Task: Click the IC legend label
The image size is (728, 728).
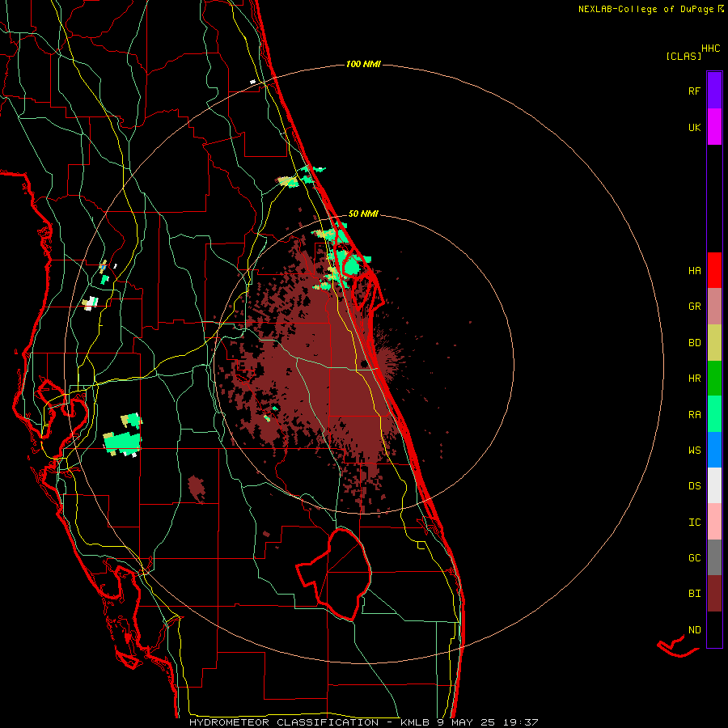Action: coord(694,523)
